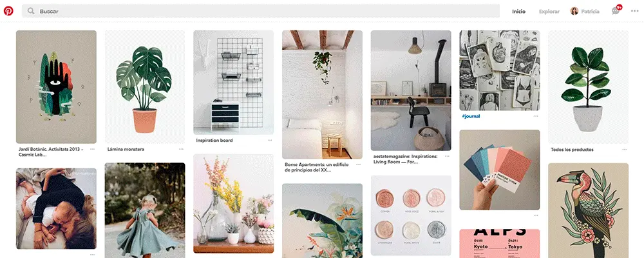
Task: Switch to the Explorar tab
Action: click(549, 12)
